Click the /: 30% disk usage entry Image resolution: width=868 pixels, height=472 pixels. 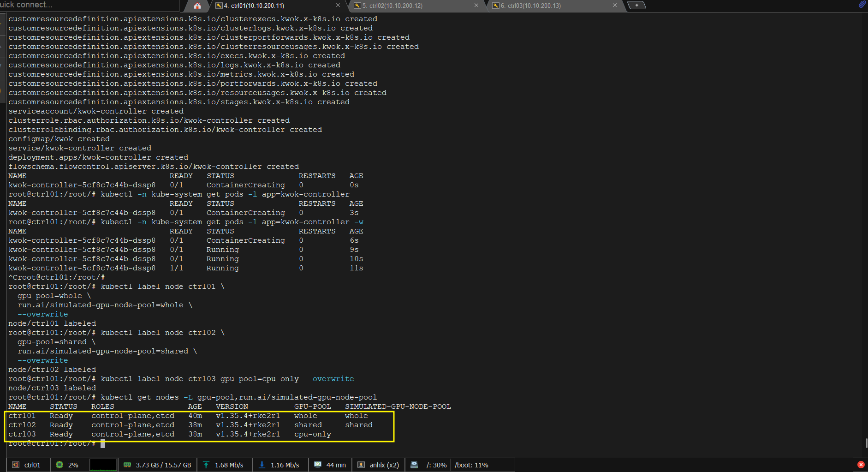pyautogui.click(x=436, y=465)
